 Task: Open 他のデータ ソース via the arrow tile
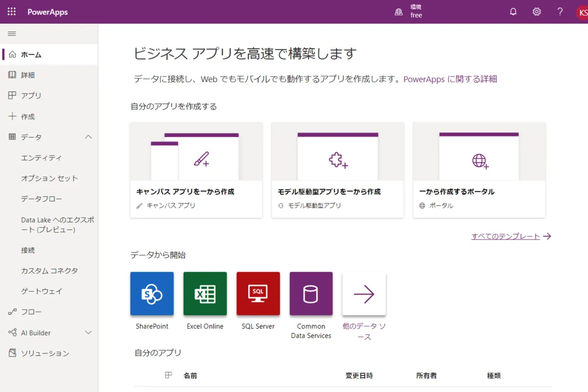pyautogui.click(x=364, y=294)
